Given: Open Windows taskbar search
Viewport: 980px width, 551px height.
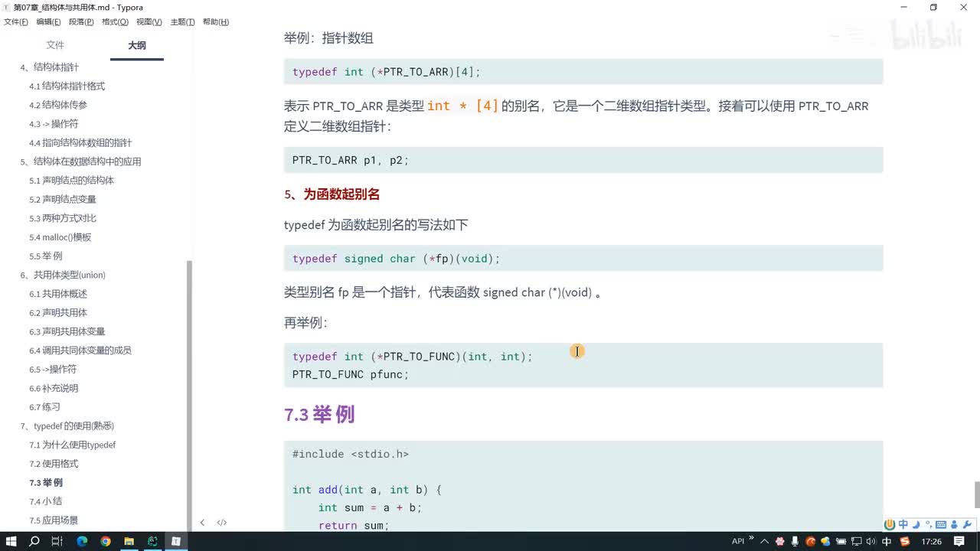Looking at the screenshot, I should (34, 541).
